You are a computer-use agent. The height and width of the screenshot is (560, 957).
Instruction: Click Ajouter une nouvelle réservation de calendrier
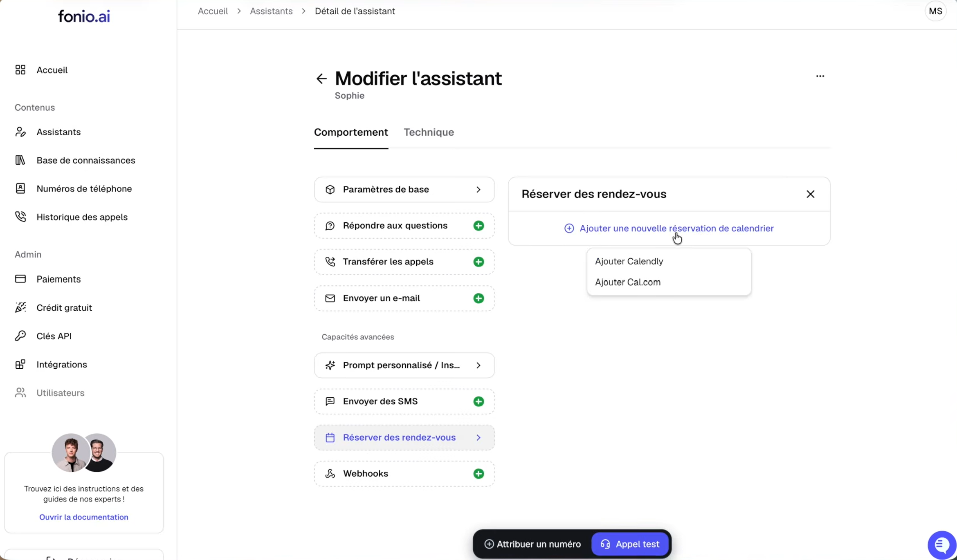point(669,228)
